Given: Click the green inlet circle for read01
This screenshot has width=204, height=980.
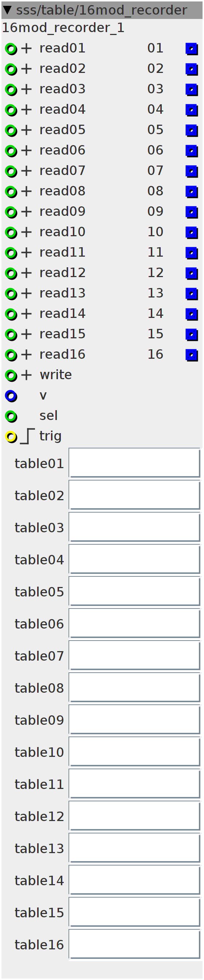Looking at the screenshot, I should [11, 49].
